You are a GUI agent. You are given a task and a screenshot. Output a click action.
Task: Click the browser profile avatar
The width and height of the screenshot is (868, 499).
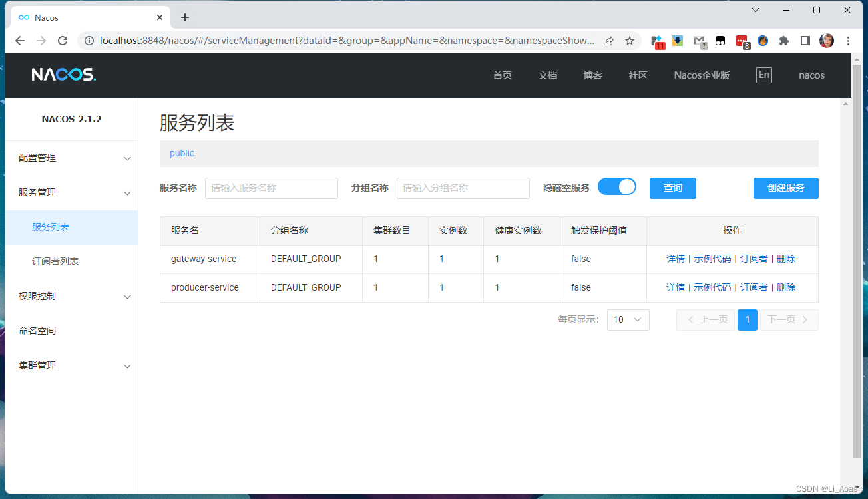[x=826, y=41]
